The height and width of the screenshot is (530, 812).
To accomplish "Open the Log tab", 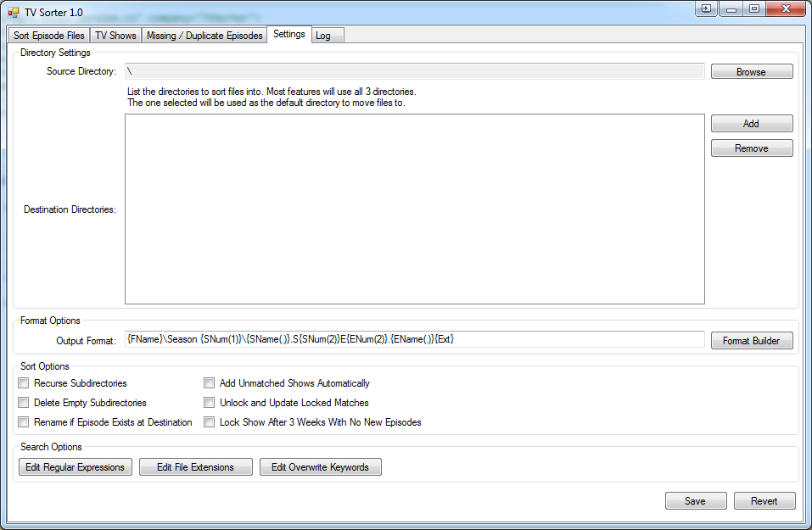I will click(327, 35).
